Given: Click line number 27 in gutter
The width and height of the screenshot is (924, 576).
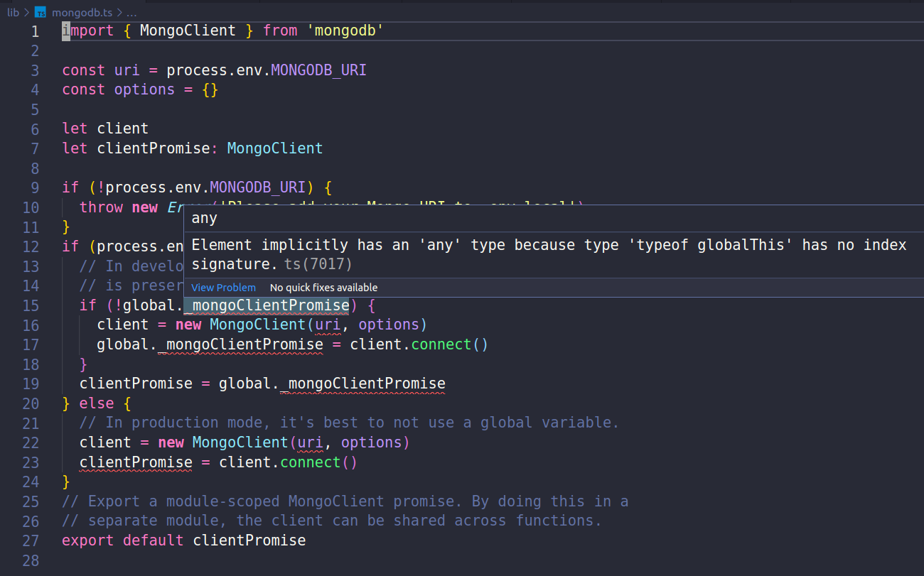Looking at the screenshot, I should 31,540.
